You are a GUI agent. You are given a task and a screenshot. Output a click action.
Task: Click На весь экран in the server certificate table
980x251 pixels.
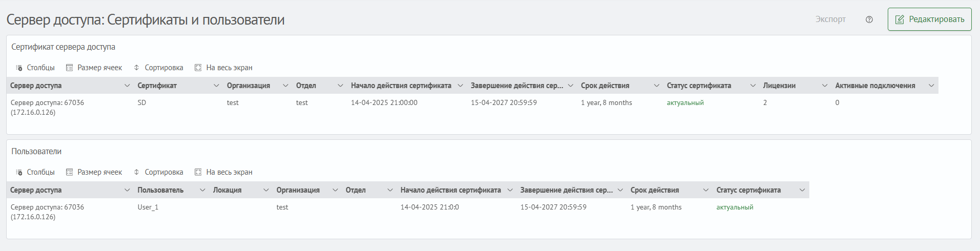point(223,68)
